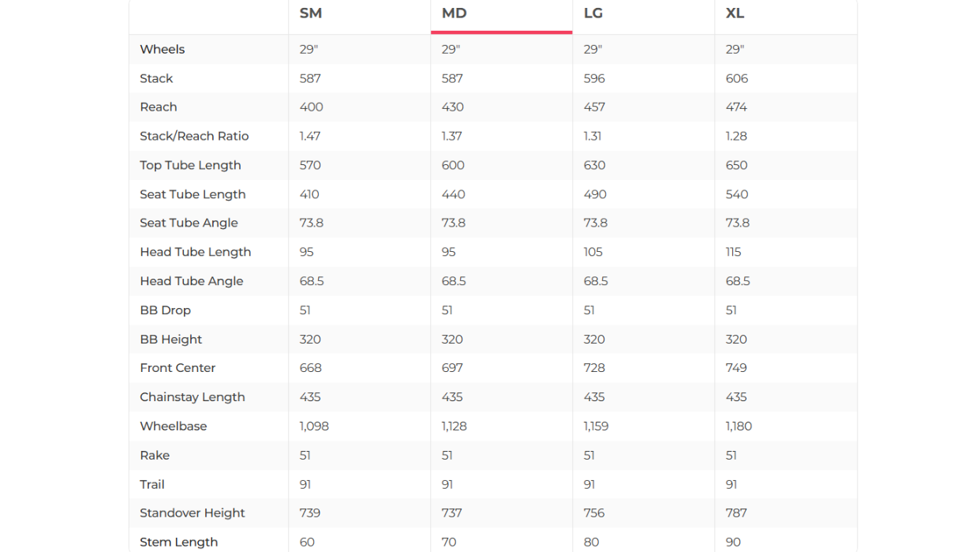Click the Wheelbase row label
The width and height of the screenshot is (980, 552).
tap(174, 426)
